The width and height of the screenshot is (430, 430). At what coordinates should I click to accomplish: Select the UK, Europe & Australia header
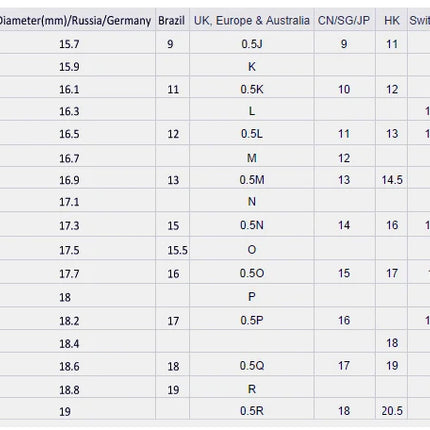(x=252, y=21)
